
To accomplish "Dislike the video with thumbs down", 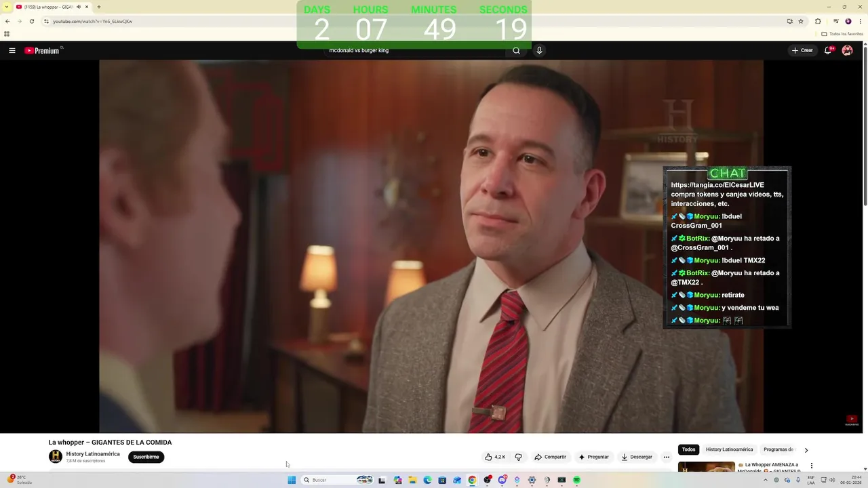I will (519, 457).
